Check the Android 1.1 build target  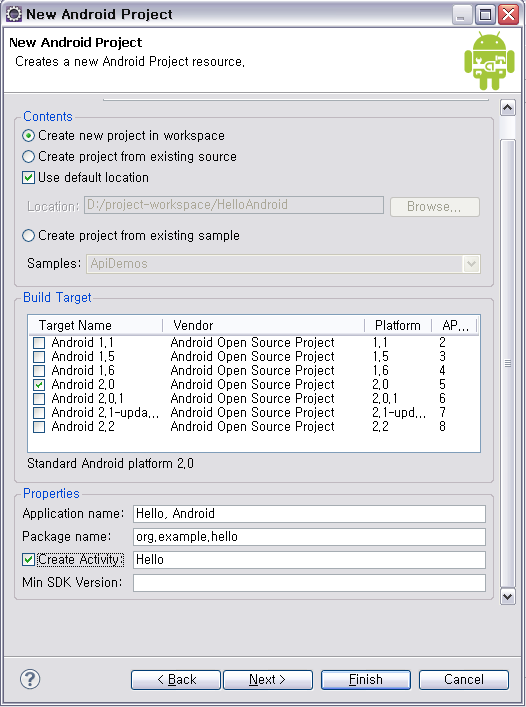click(39, 343)
